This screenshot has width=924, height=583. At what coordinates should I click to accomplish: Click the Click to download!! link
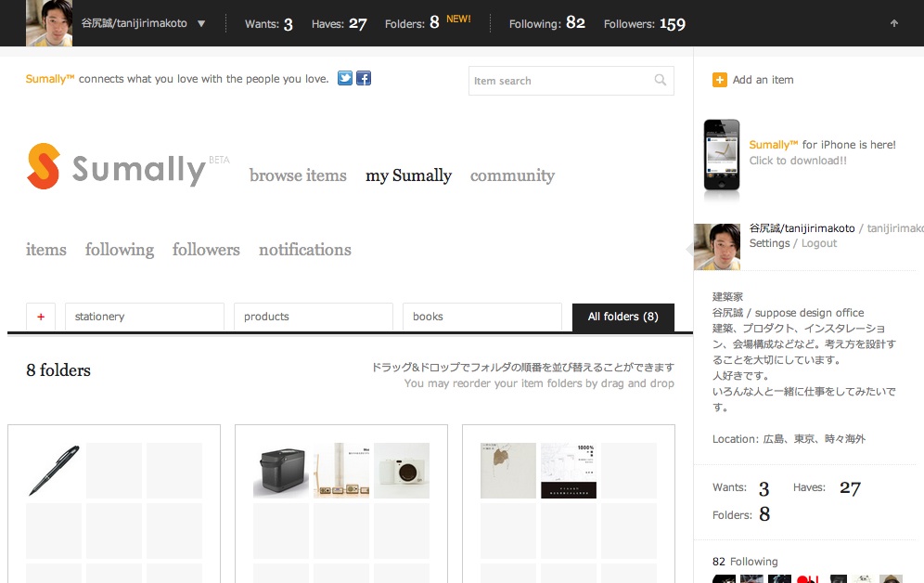797,161
